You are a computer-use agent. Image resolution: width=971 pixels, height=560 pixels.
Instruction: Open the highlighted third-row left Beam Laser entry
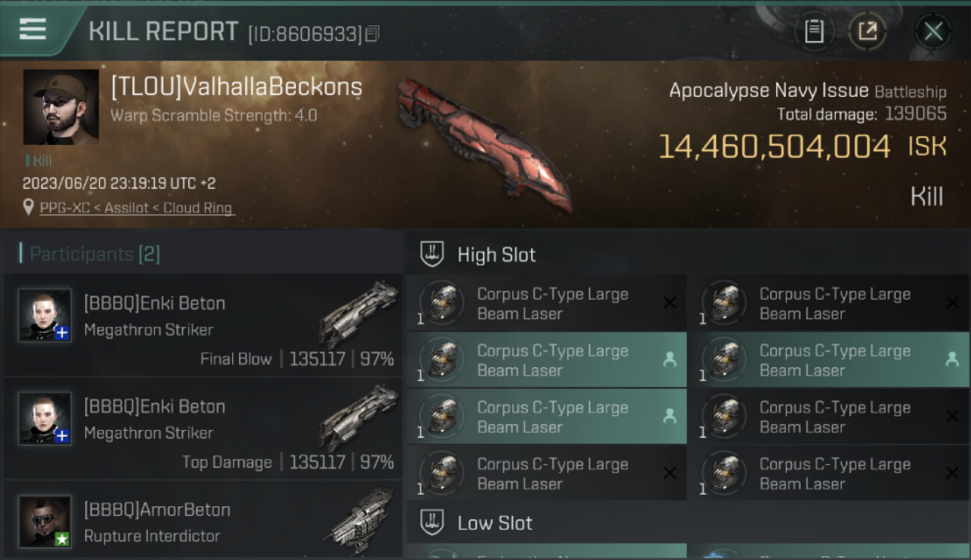tap(546, 417)
